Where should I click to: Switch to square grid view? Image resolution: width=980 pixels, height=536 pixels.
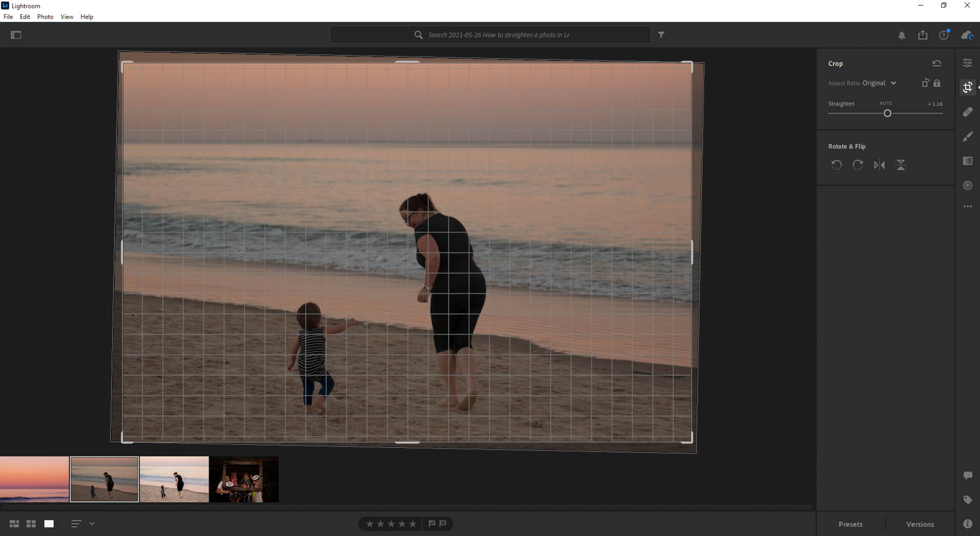coord(31,524)
